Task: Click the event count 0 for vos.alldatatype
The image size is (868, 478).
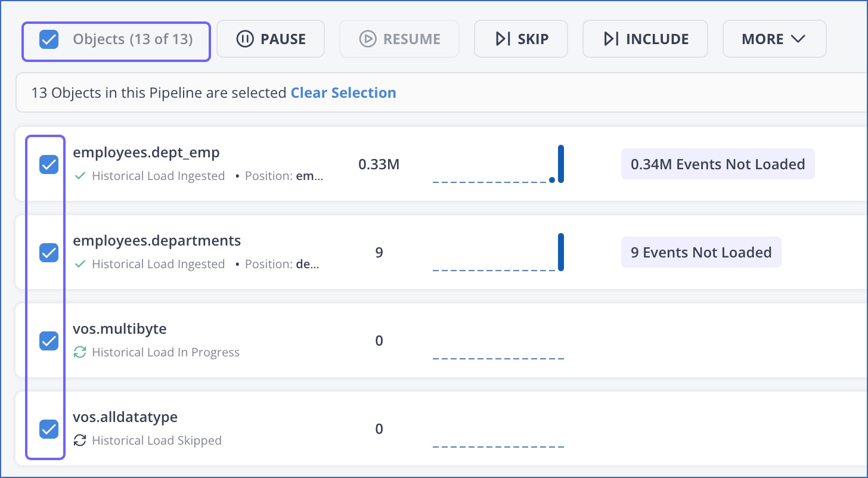Action: click(x=379, y=429)
